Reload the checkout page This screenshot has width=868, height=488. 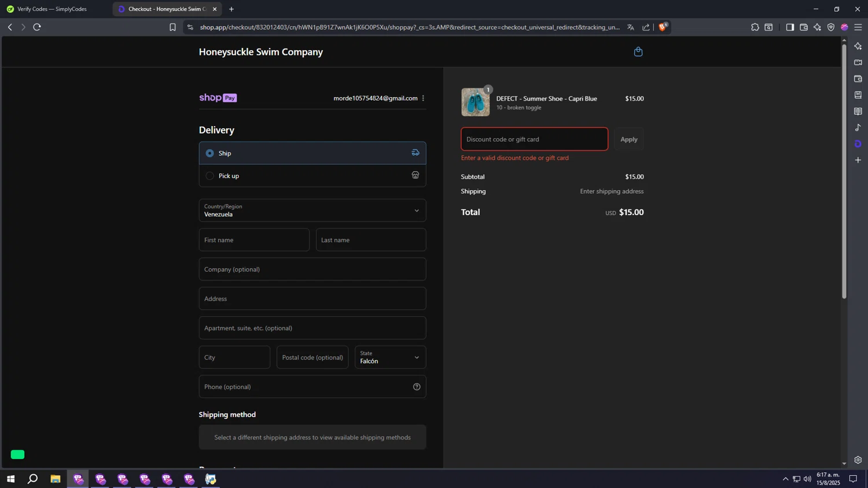pos(37,27)
